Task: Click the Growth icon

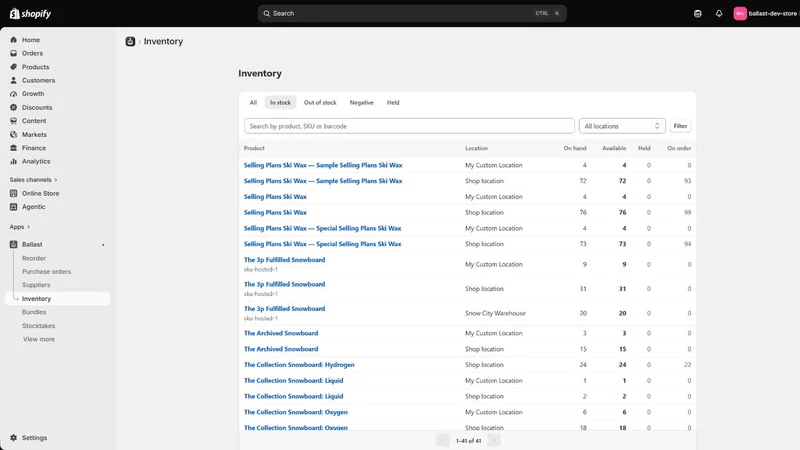Action: click(x=14, y=94)
